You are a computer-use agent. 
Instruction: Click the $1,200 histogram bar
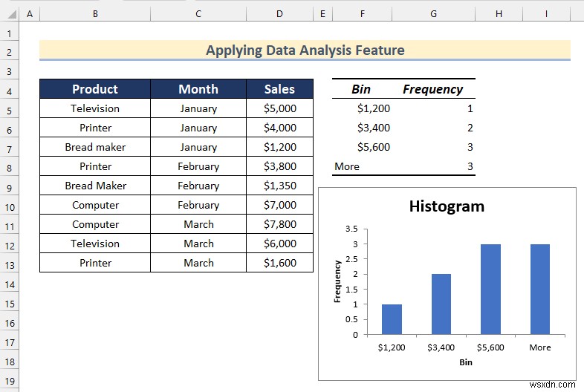[x=392, y=319]
